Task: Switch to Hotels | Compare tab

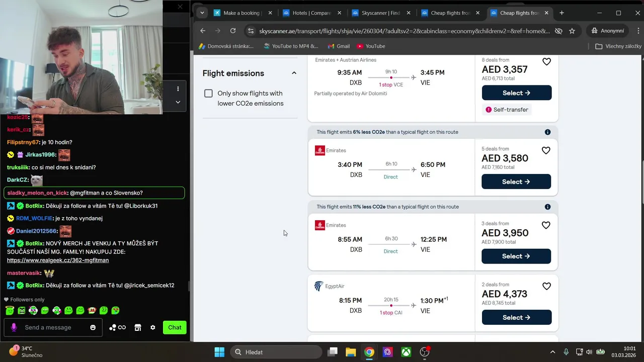Action: [x=312, y=13]
